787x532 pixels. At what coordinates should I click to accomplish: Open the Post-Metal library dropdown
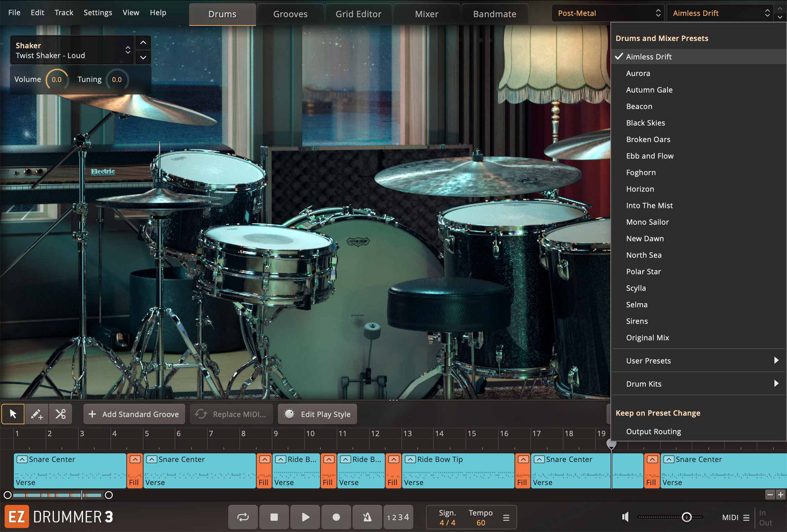[608, 13]
